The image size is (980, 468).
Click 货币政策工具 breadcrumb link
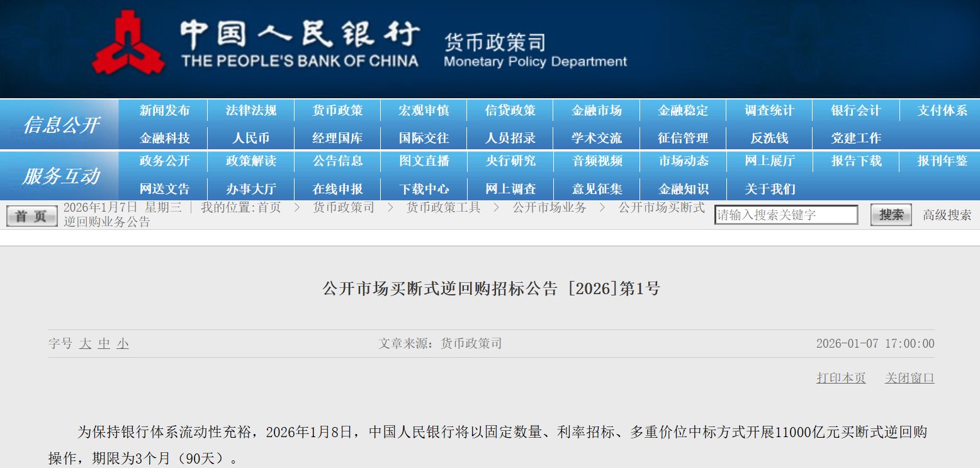click(443, 208)
